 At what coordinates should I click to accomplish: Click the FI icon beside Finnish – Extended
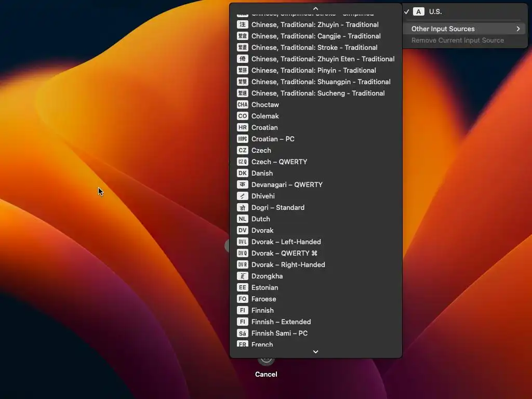click(x=242, y=322)
